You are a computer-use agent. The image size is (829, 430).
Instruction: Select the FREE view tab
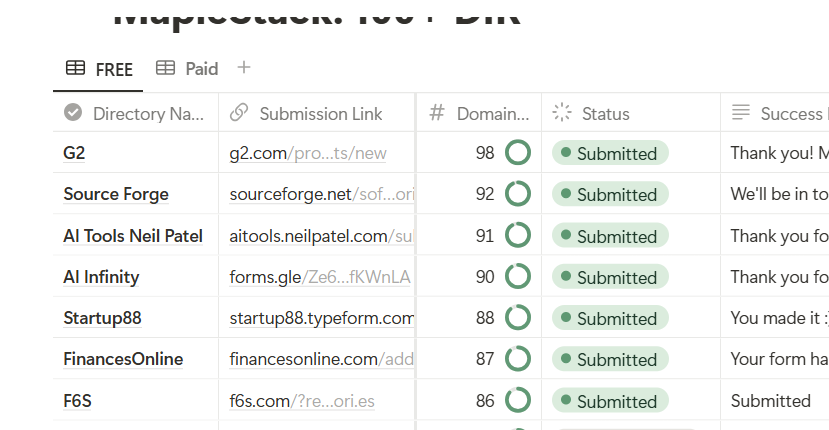point(114,69)
